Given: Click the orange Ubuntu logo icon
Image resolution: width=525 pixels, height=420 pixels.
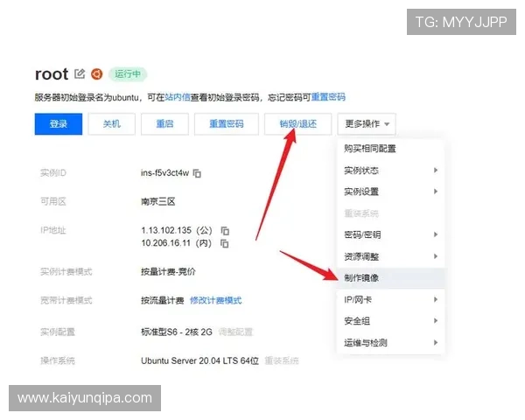Looking at the screenshot, I should tap(97, 73).
